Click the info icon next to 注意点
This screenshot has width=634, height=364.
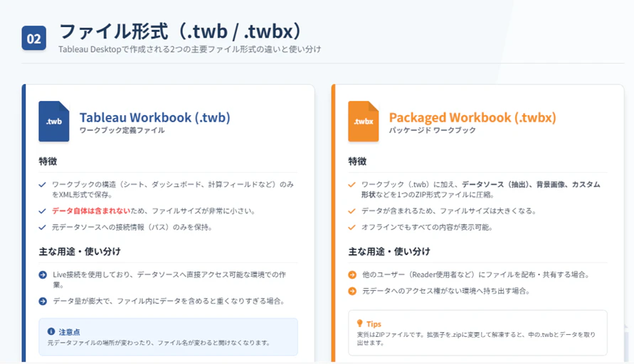[51, 331]
